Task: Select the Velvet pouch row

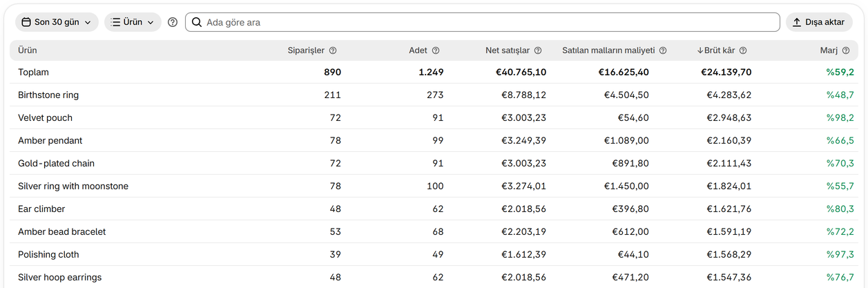Action: pos(434,117)
